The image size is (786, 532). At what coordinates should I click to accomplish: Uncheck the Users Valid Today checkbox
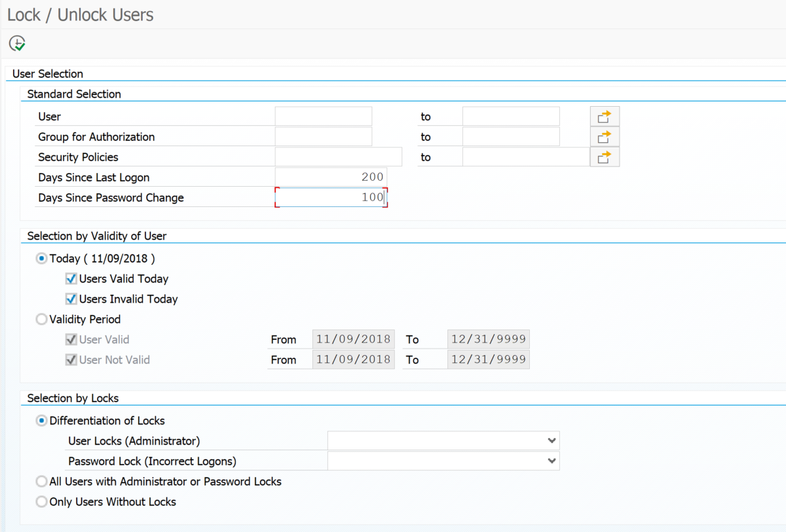coord(71,279)
